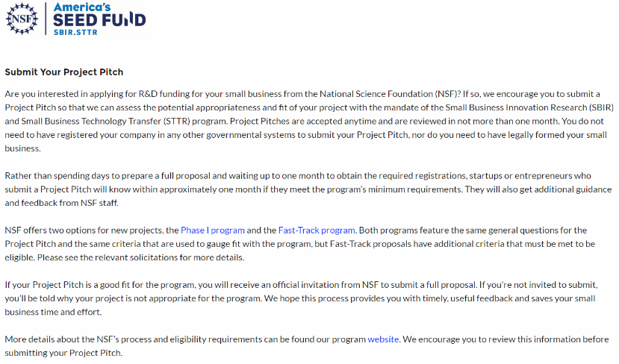Click the paragraph starting "Are you interested"
The height and width of the screenshot is (364, 619).
[x=299, y=121]
